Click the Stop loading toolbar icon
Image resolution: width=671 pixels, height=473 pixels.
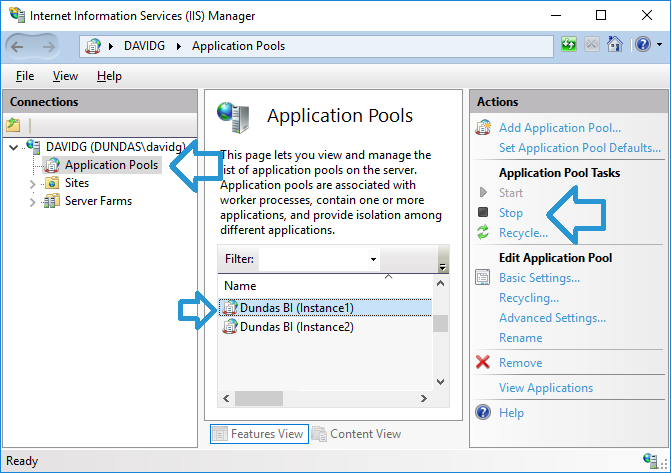click(591, 44)
